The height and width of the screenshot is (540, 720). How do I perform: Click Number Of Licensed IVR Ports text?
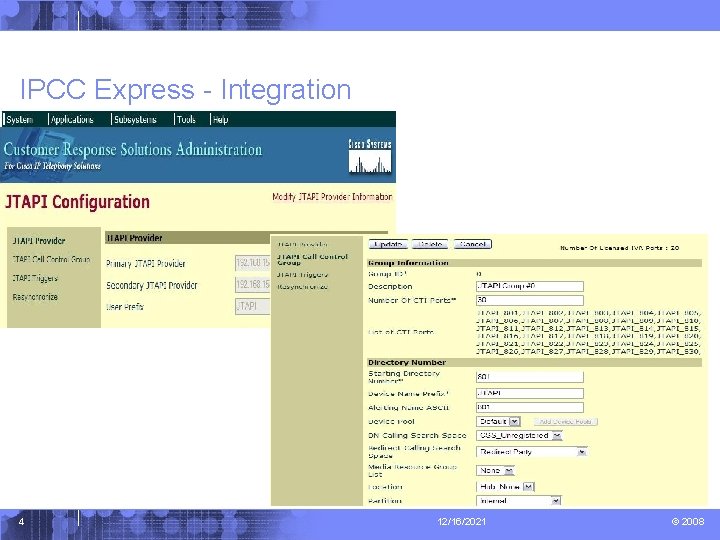(619, 248)
